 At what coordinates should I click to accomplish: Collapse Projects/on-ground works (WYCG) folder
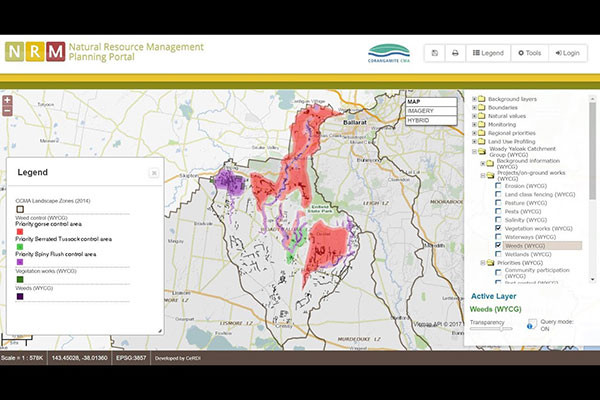coord(483,175)
